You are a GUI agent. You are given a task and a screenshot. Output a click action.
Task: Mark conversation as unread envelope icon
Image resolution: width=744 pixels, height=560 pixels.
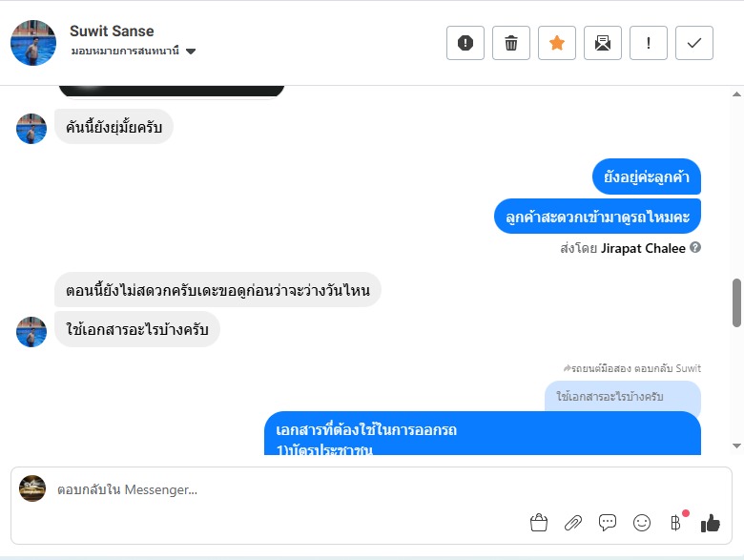(603, 43)
